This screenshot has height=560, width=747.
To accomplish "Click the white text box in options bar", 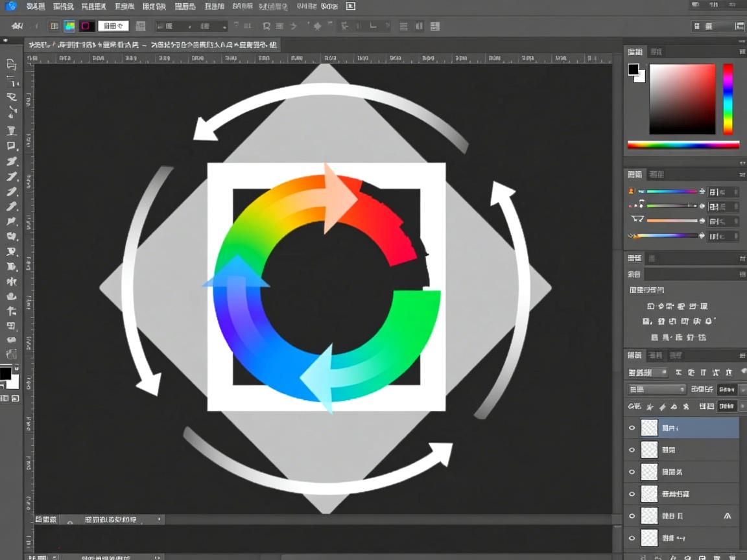I will coord(113,26).
